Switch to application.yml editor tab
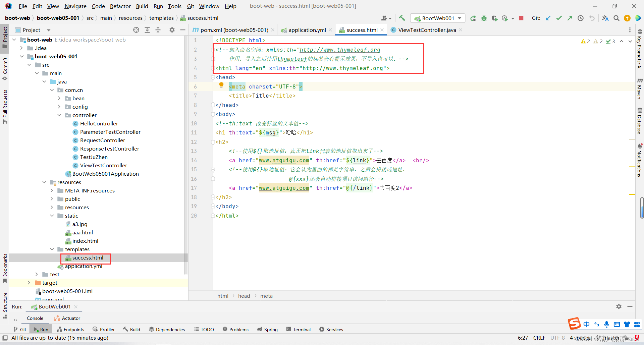Screen dimensions: 644x345 (x=307, y=30)
